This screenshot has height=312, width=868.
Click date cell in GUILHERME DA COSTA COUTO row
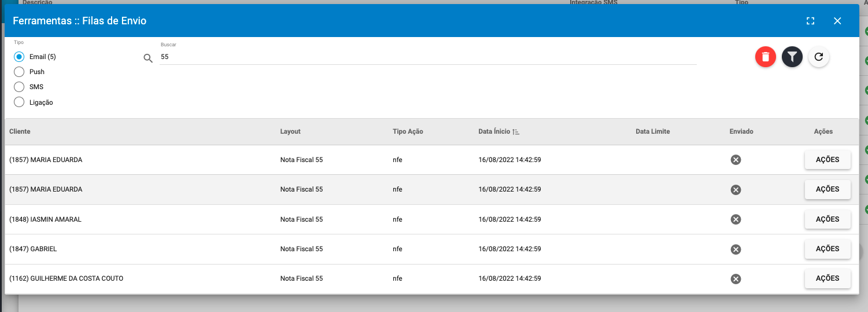point(509,278)
